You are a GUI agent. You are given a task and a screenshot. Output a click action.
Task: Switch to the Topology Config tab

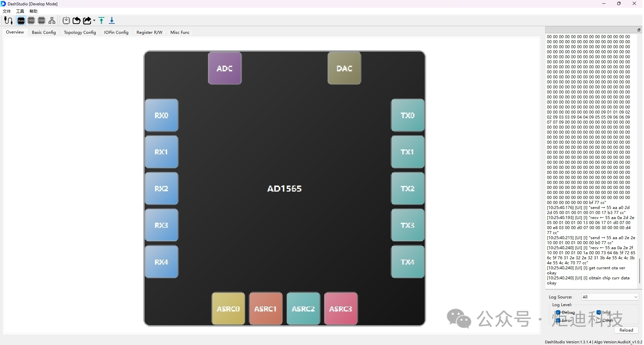(x=80, y=32)
